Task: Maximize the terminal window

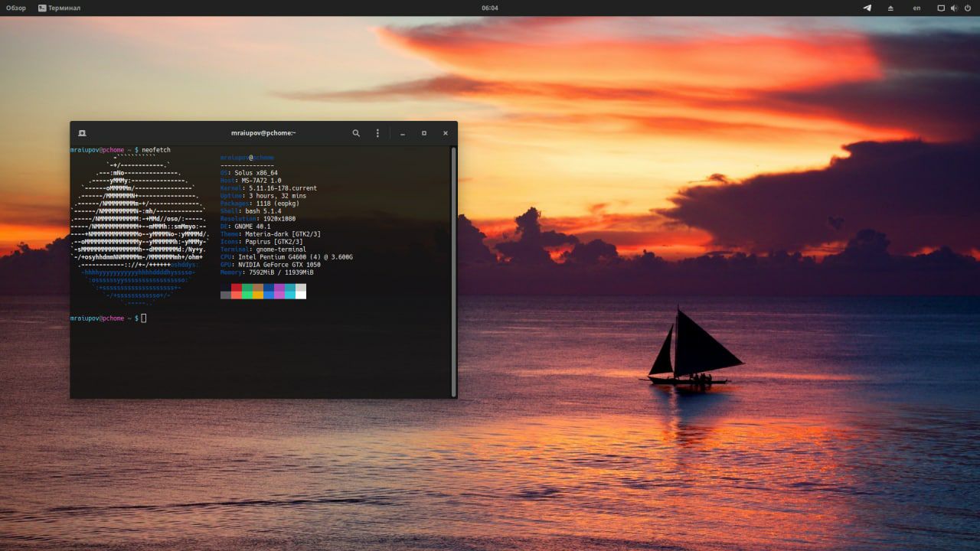Action: point(424,133)
